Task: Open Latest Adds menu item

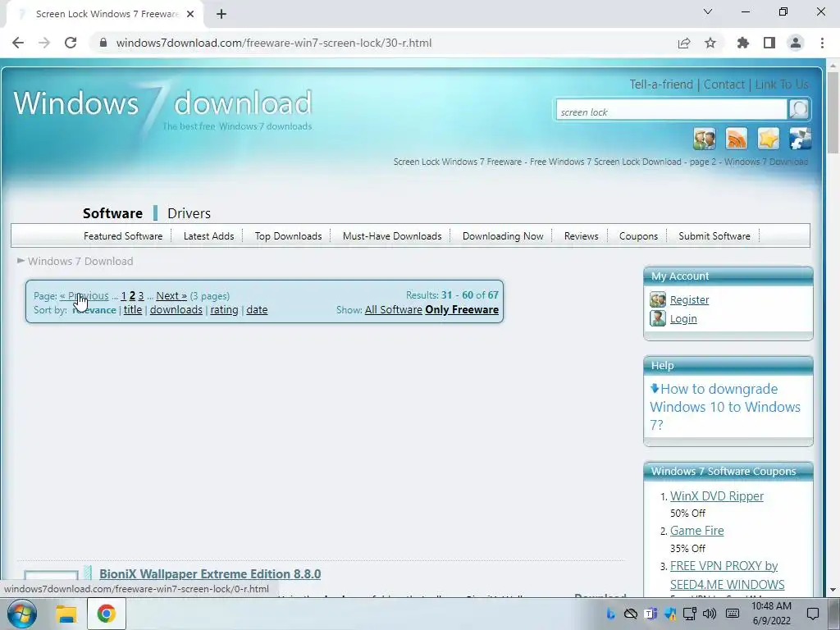Action: click(x=209, y=236)
